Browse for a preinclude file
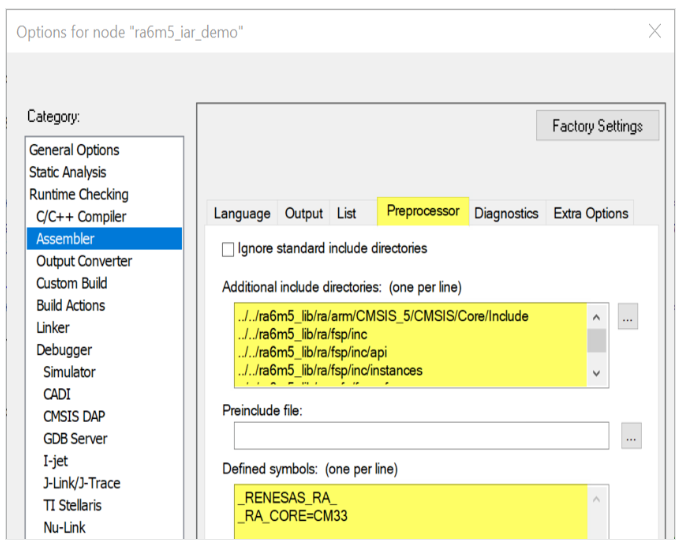 (x=631, y=436)
